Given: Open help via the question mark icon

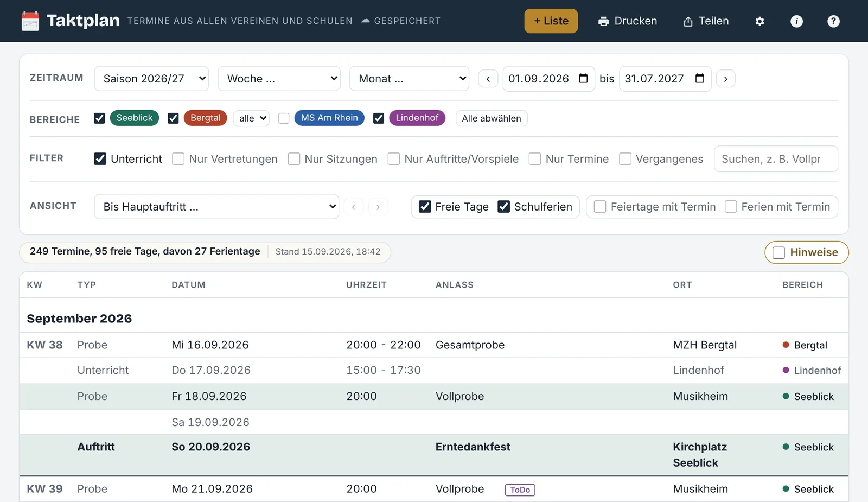Looking at the screenshot, I should click(x=833, y=21).
